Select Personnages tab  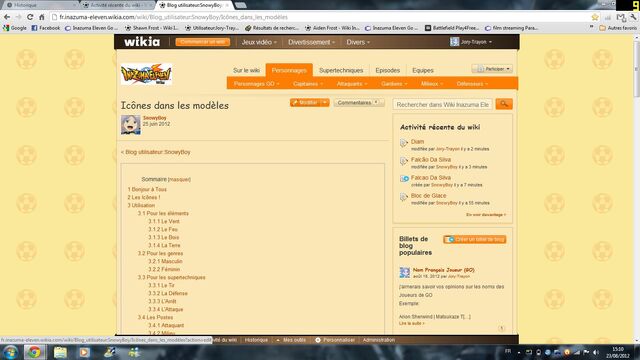pos(289,70)
